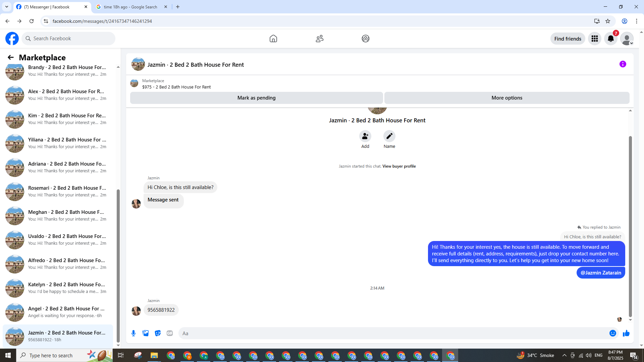
Task: Navigate back in browser
Action: point(7,21)
